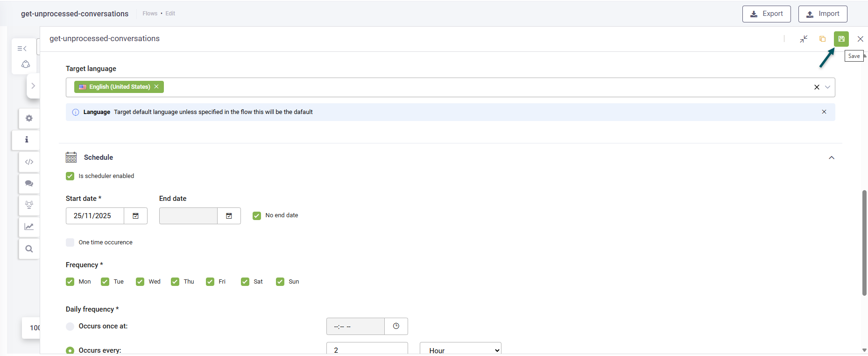Enable One time occurence checkbox
Screen dimensions: 868x356
70,242
